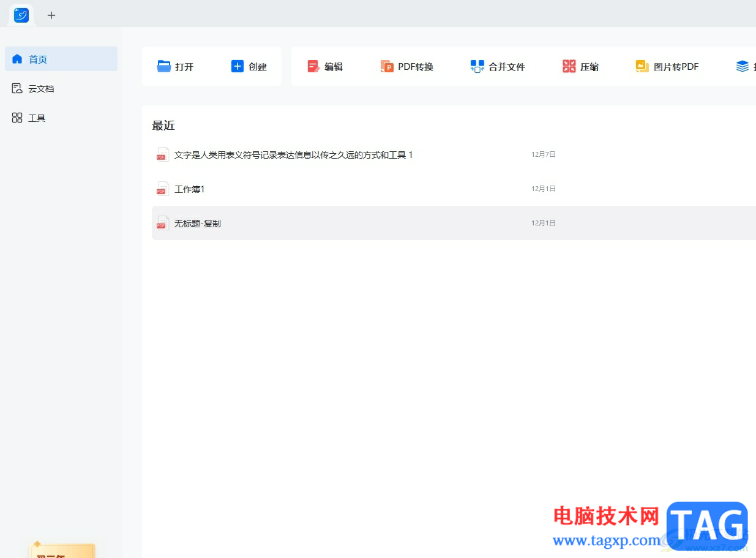Click the yellow Image to PDF icon

tap(642, 66)
